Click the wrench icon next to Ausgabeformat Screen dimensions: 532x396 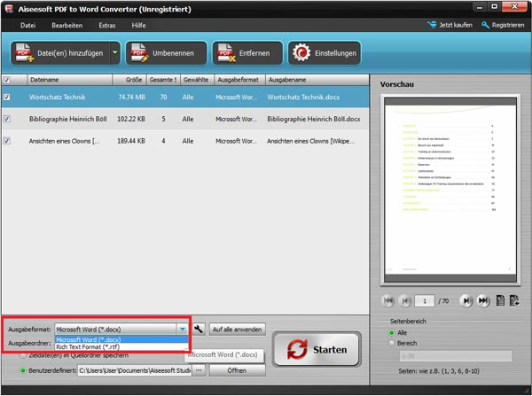199,329
